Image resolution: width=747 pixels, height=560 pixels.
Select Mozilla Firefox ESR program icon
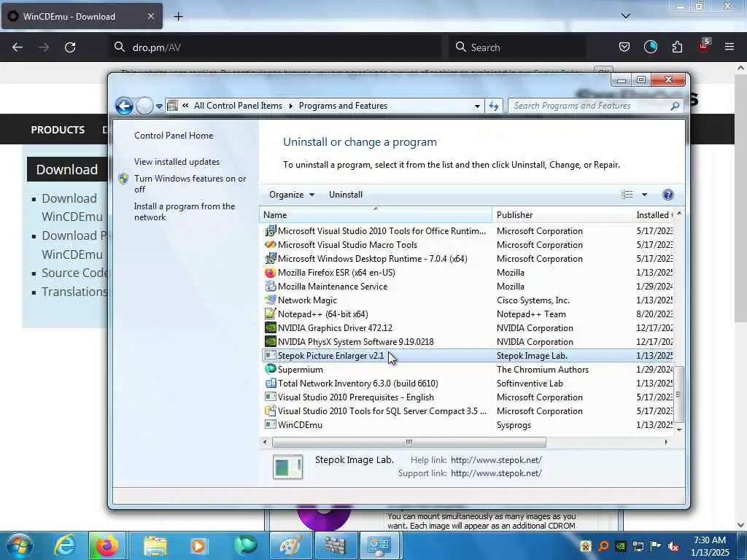click(x=270, y=273)
